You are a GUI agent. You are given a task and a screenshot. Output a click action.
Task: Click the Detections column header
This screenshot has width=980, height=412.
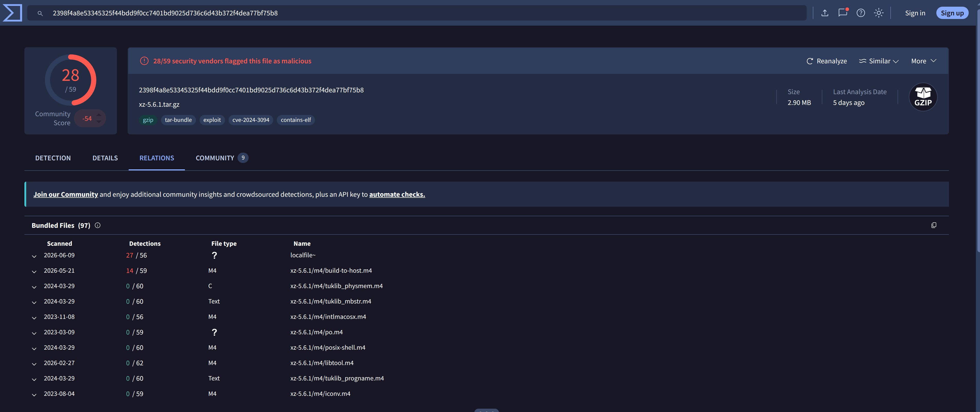tap(145, 244)
